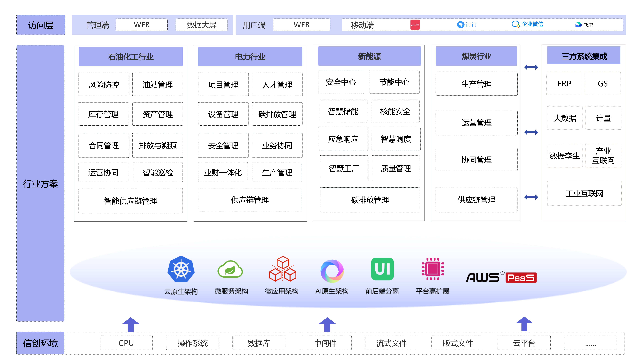
Task: Select the 节能中心 module
Action: 394,82
